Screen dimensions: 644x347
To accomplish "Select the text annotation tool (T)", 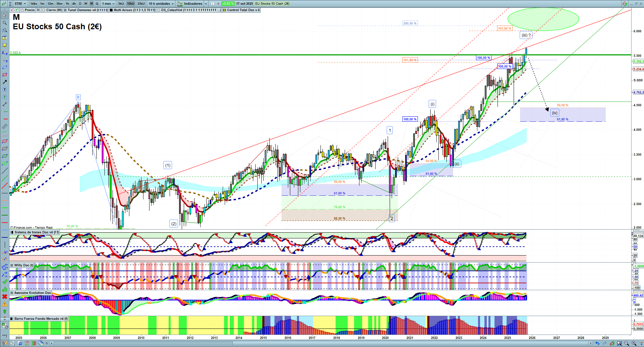I will 5,89.
